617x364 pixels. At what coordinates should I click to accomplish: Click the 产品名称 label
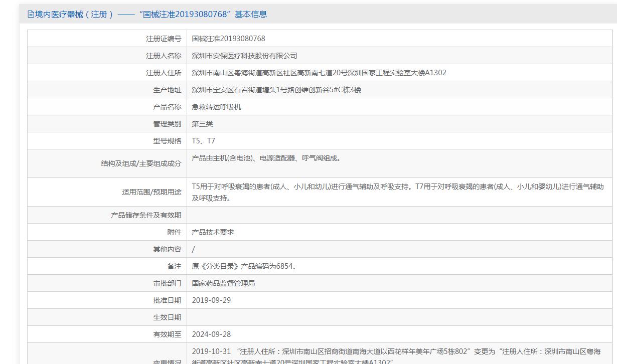point(167,107)
